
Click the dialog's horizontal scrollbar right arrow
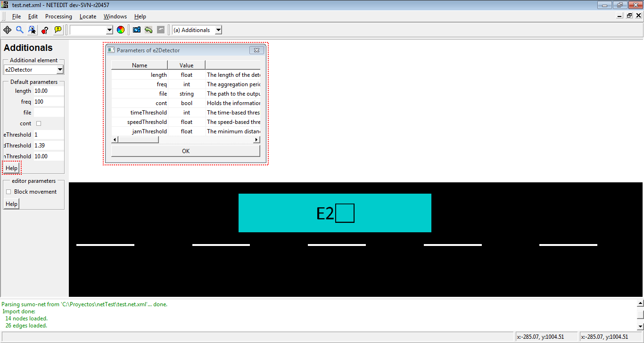click(x=256, y=140)
